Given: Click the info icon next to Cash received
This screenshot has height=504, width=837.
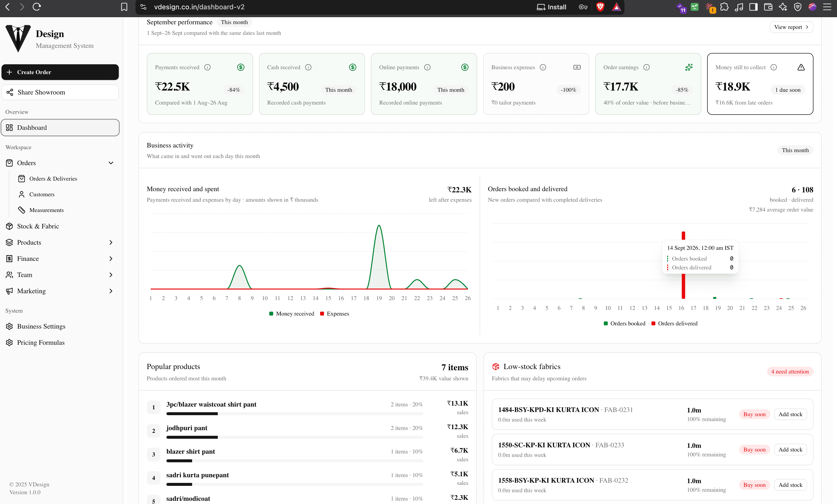Looking at the screenshot, I should pos(308,67).
